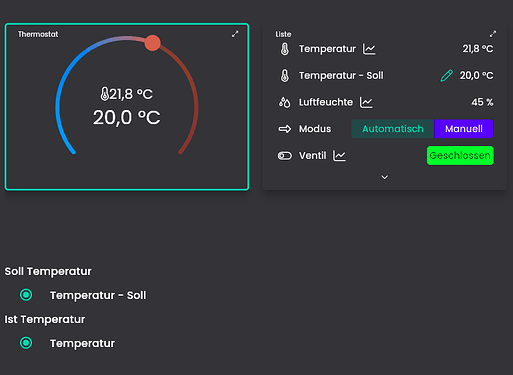Click the Liste widget title
This screenshot has height=375, width=513.
point(283,34)
